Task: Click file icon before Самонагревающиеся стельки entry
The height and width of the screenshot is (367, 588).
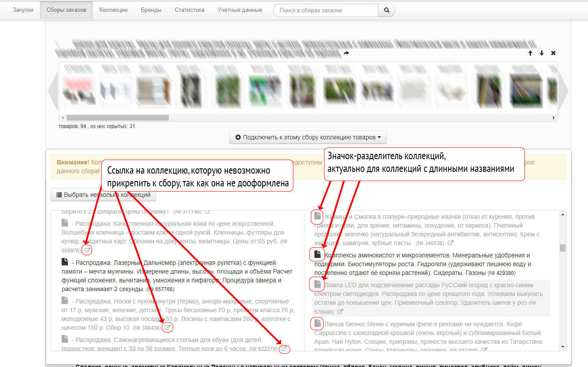Action: 65,339
